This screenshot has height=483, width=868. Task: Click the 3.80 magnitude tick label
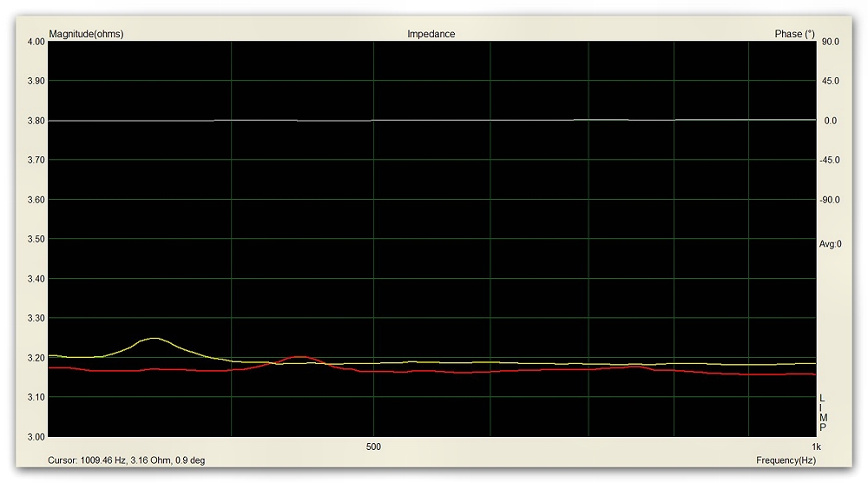35,121
